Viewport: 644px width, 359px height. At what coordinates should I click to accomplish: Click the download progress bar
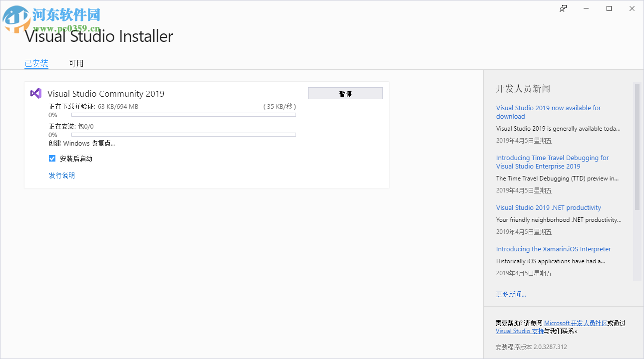[x=183, y=114]
